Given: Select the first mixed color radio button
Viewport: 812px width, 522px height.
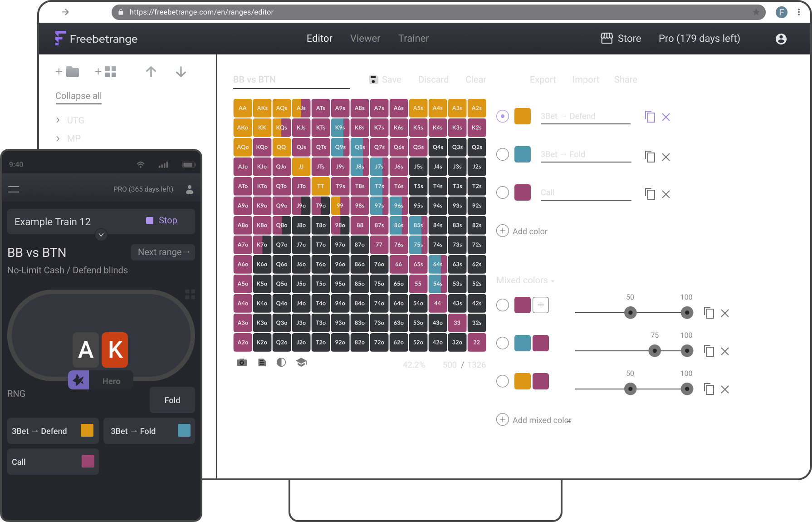Looking at the screenshot, I should (x=502, y=305).
